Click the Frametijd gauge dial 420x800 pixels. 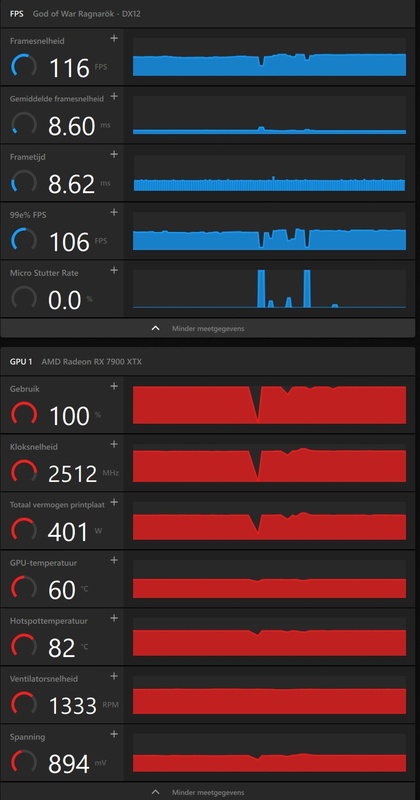click(23, 183)
